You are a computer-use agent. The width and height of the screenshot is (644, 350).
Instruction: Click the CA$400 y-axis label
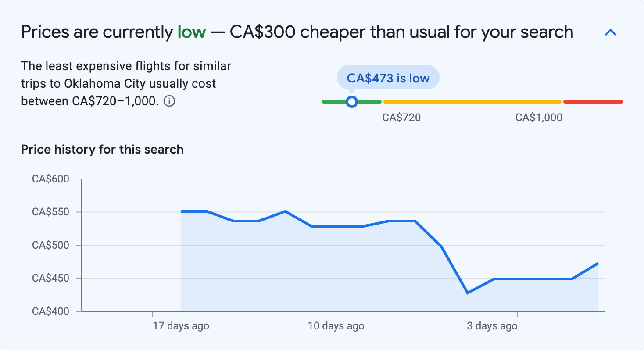pyautogui.click(x=51, y=311)
